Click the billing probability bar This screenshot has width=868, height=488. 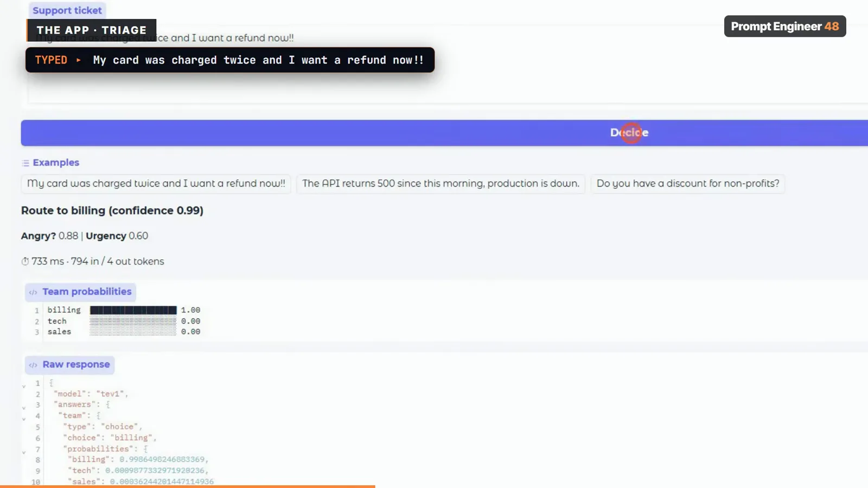click(133, 310)
